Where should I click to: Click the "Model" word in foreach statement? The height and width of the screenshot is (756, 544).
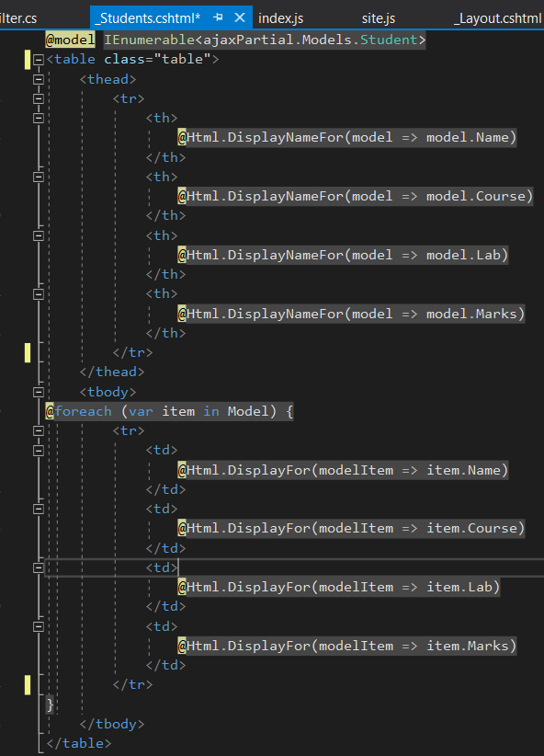[248, 411]
